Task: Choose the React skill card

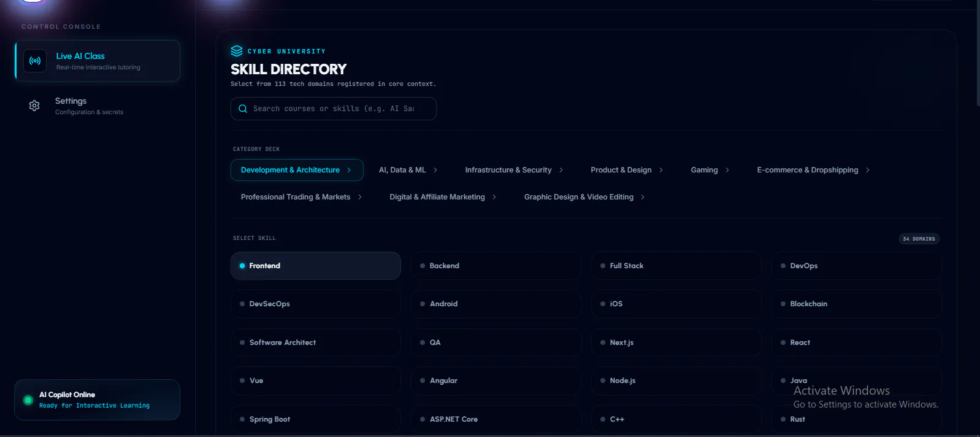Action: click(x=857, y=342)
